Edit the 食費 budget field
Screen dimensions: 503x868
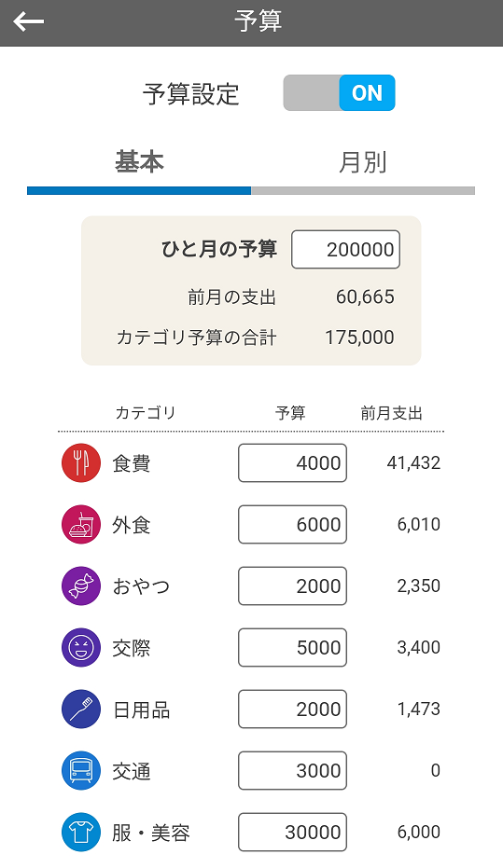pyautogui.click(x=292, y=462)
